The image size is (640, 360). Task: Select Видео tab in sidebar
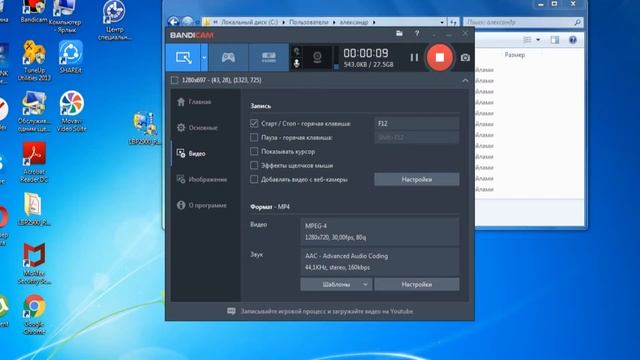point(191,153)
